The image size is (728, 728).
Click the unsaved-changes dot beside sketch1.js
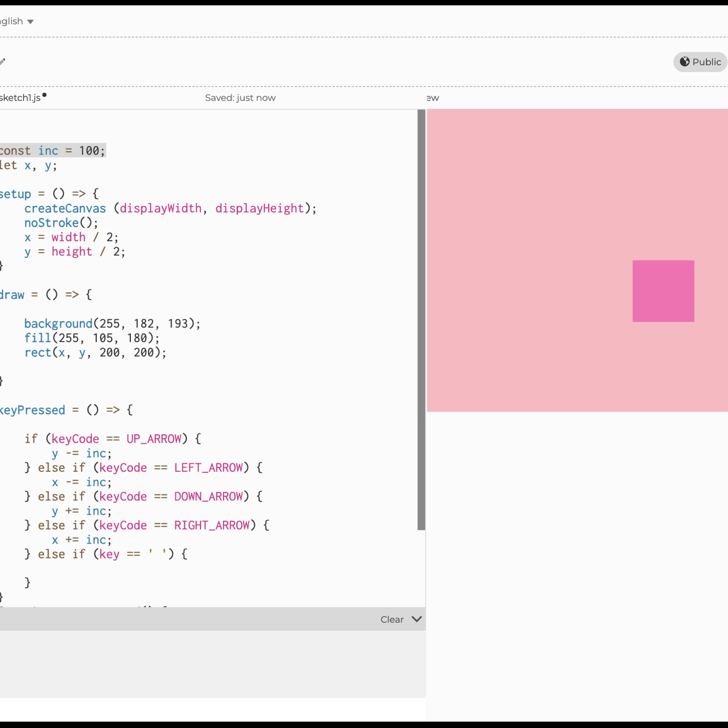pyautogui.click(x=45, y=95)
